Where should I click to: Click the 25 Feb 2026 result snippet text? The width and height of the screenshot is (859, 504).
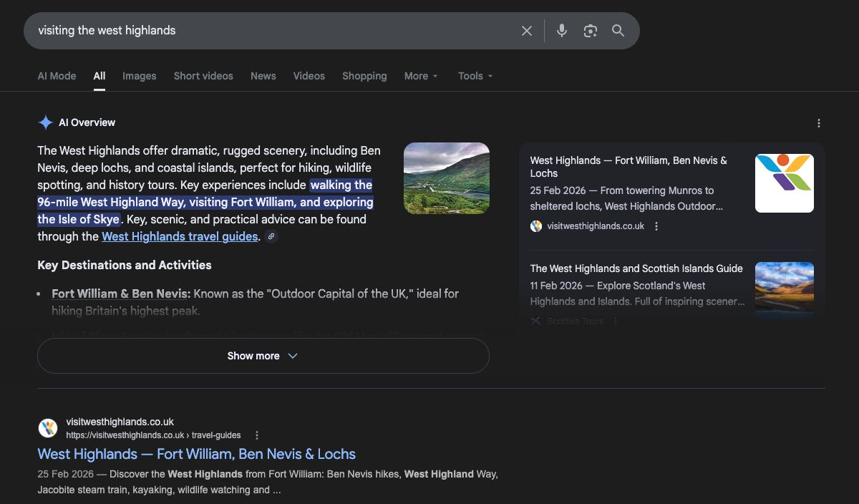pyautogui.click(x=268, y=482)
